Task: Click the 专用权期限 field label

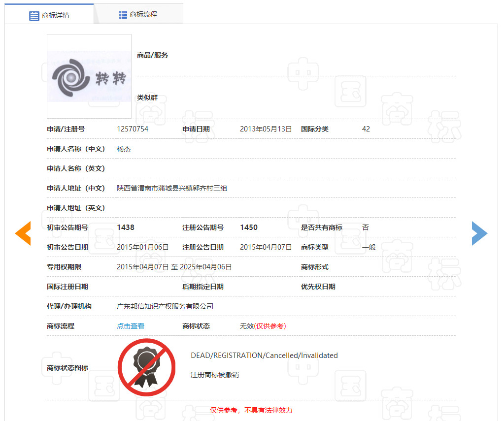Action: coord(64,267)
